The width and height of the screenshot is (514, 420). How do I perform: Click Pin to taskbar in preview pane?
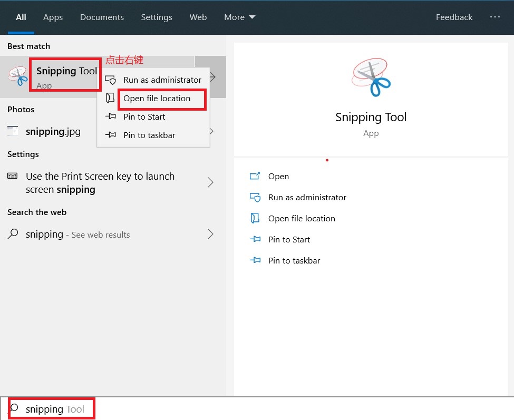[294, 260]
